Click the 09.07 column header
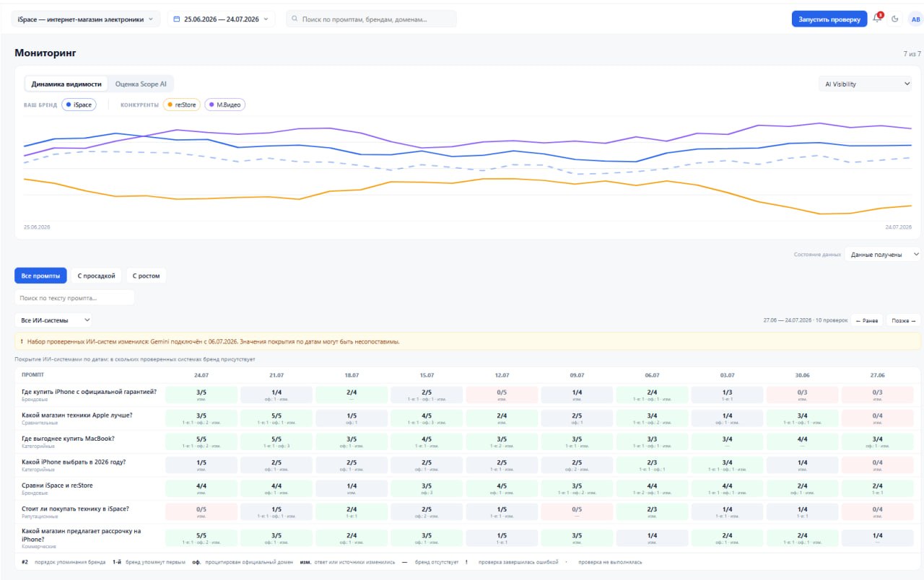Screen dimensions: 924x580 tap(577, 375)
